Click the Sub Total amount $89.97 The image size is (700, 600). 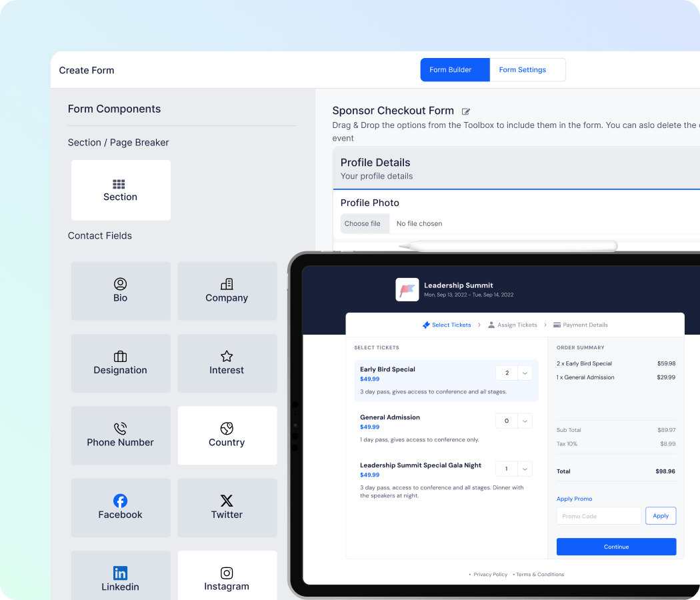(x=666, y=430)
